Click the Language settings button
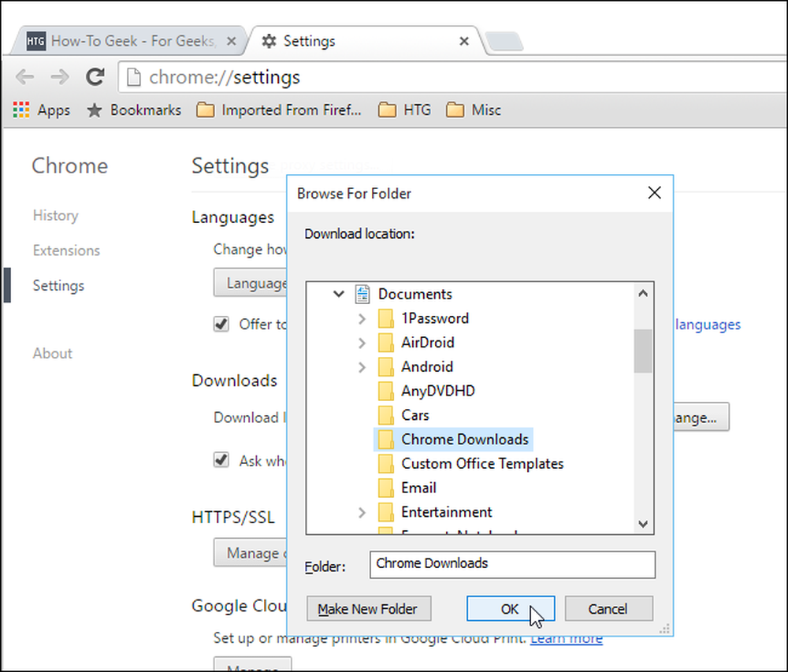The height and width of the screenshot is (672, 788). tap(251, 283)
